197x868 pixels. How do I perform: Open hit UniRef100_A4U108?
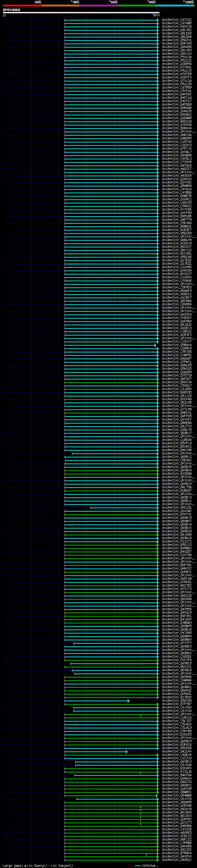tap(177, 809)
